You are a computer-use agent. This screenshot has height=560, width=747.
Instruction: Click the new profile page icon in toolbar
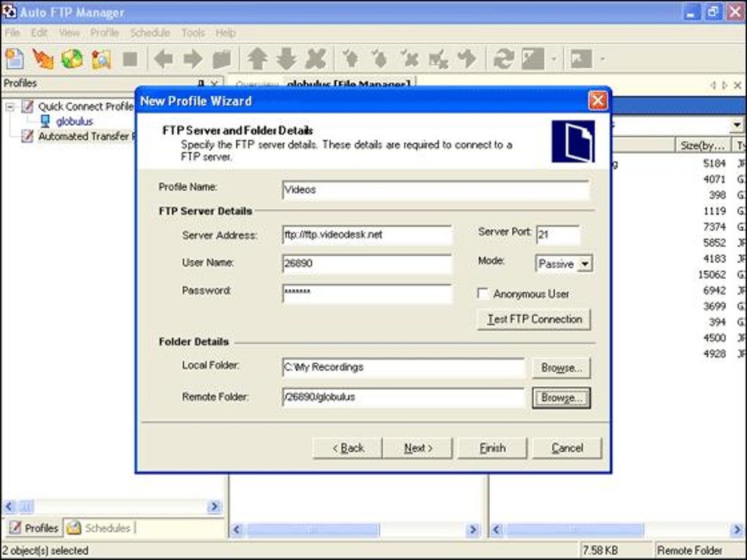(x=15, y=59)
